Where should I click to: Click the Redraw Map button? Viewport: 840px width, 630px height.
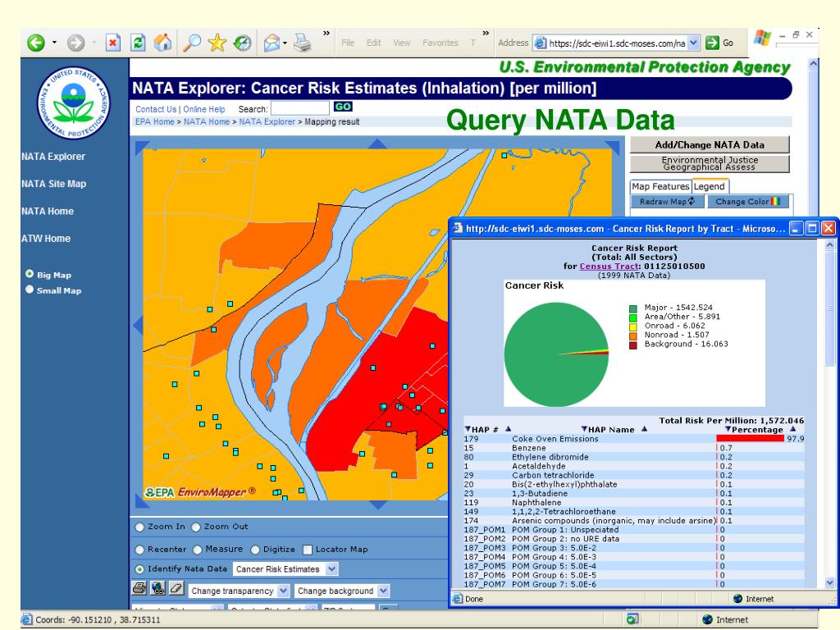point(667,202)
